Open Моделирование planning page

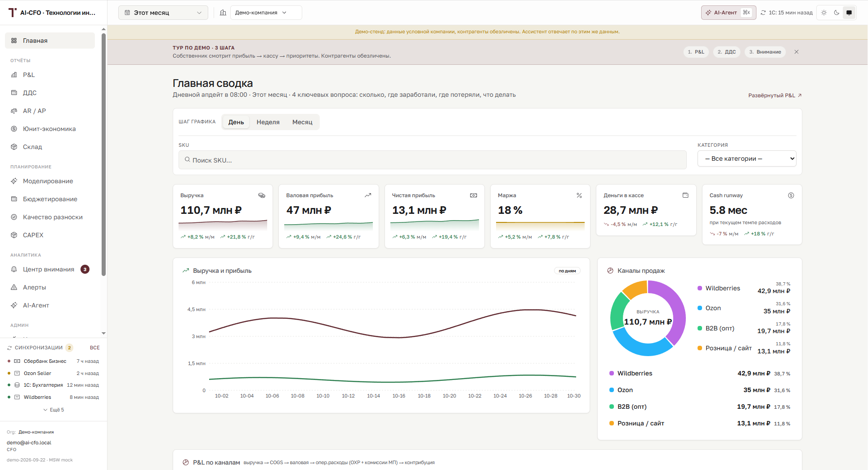[50, 181]
